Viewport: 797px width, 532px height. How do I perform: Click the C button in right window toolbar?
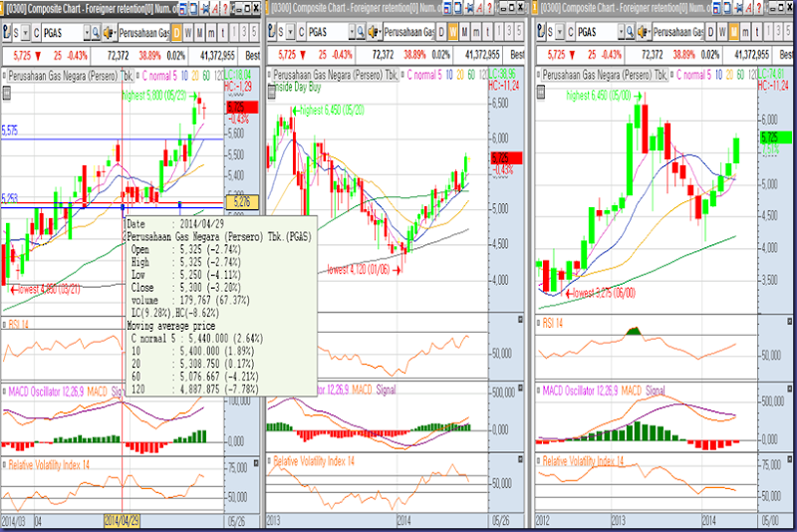[x=570, y=33]
